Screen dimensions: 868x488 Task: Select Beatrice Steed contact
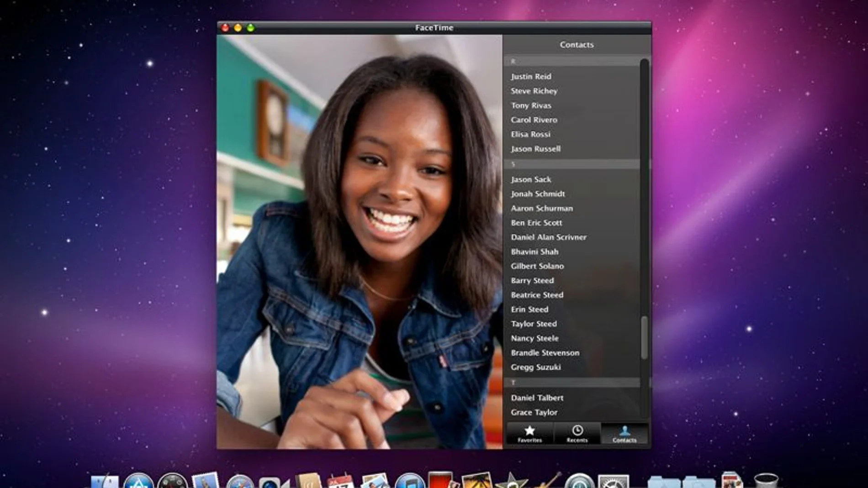pyautogui.click(x=537, y=295)
